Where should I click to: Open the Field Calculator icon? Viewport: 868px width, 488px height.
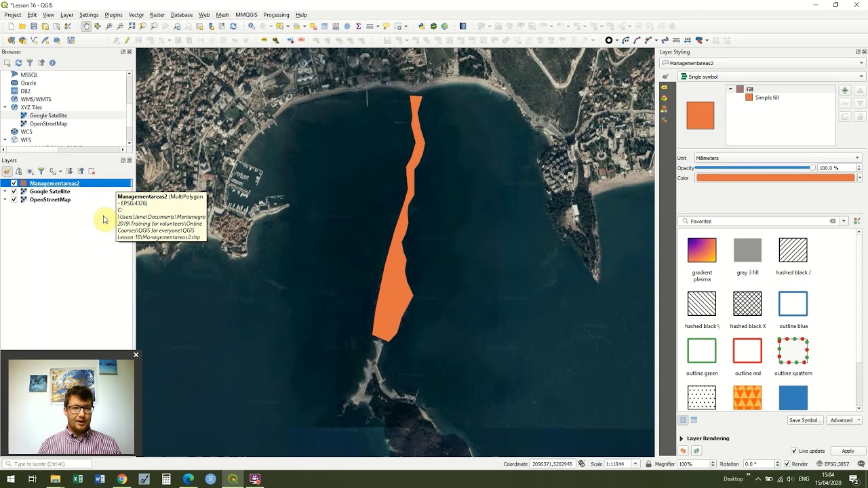pyautogui.click(x=336, y=26)
